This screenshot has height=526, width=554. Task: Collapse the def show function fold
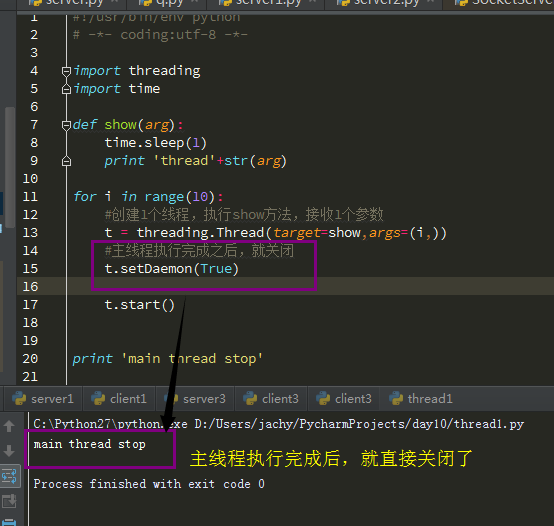tap(66, 125)
